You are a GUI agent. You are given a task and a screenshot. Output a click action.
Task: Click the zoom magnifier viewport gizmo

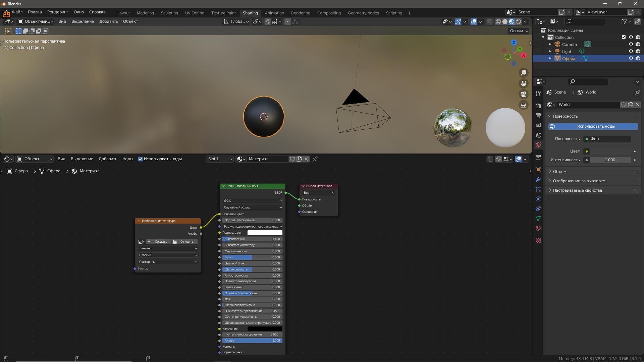pos(523,73)
